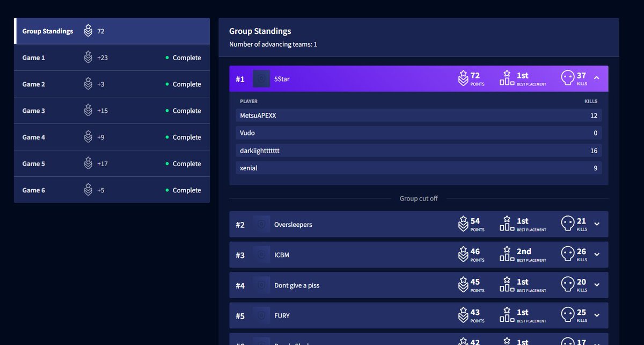Click the green Complete status dot for Game 3

click(167, 111)
